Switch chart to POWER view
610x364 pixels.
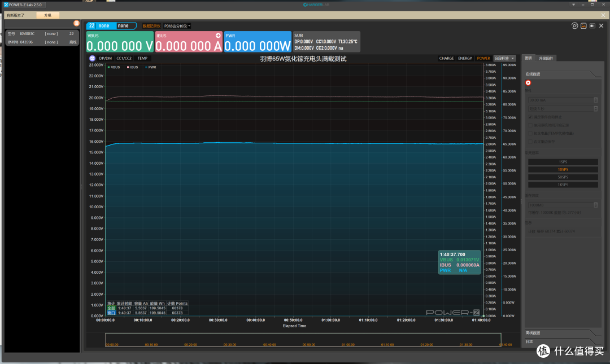coord(483,58)
